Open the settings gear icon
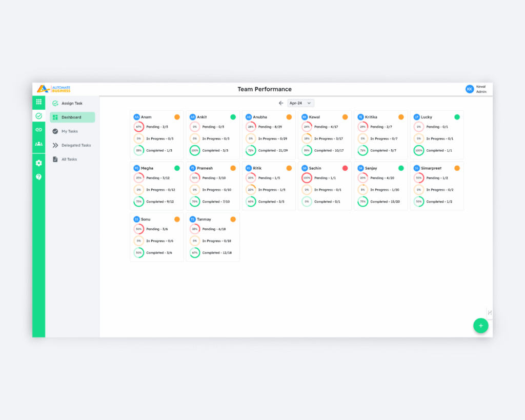 pos(38,163)
